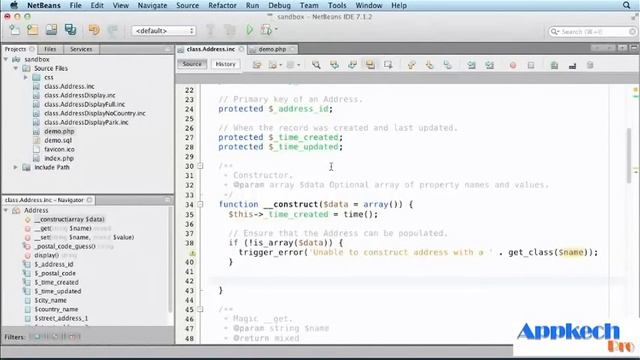This screenshot has width=640, height=360.
Task: Open the Tools menu
Action: coord(337,5)
